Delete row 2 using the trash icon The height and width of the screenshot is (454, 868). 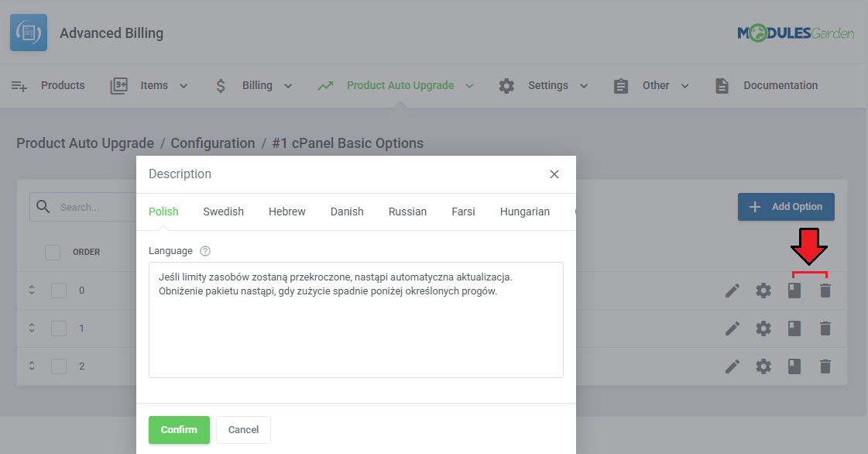click(825, 366)
